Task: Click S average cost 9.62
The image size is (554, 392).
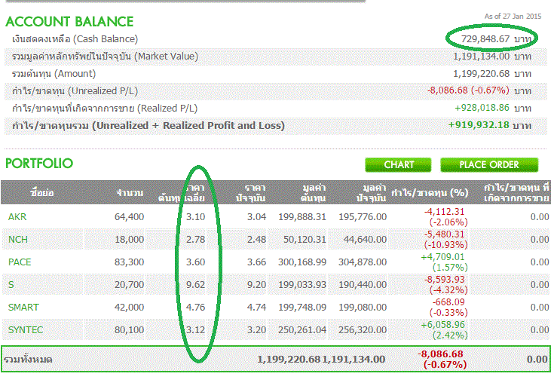Action: pyautogui.click(x=195, y=284)
